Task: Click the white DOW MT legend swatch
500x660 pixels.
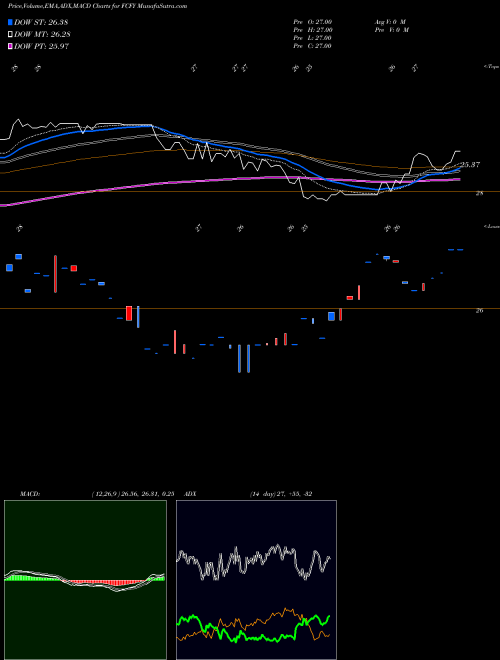Action: point(10,35)
